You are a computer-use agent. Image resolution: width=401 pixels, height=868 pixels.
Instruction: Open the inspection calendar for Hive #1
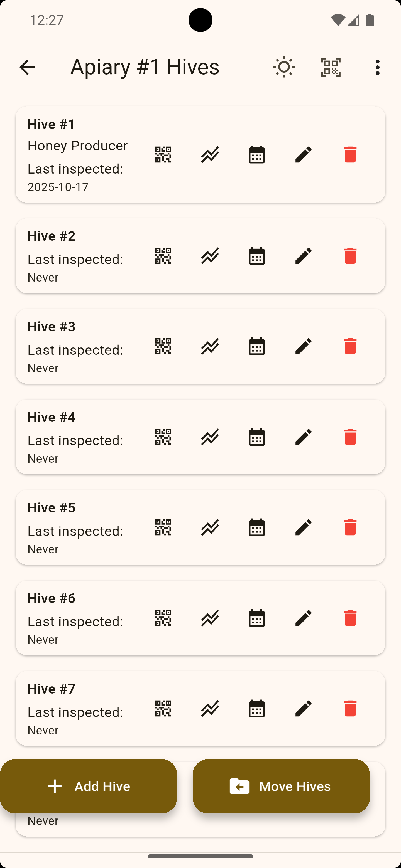257,155
